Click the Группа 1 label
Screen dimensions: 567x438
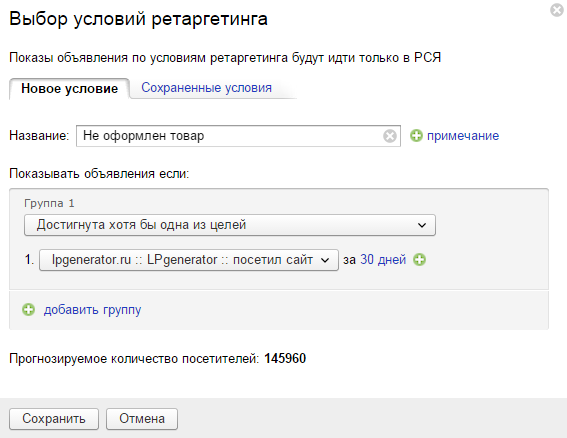pos(49,203)
